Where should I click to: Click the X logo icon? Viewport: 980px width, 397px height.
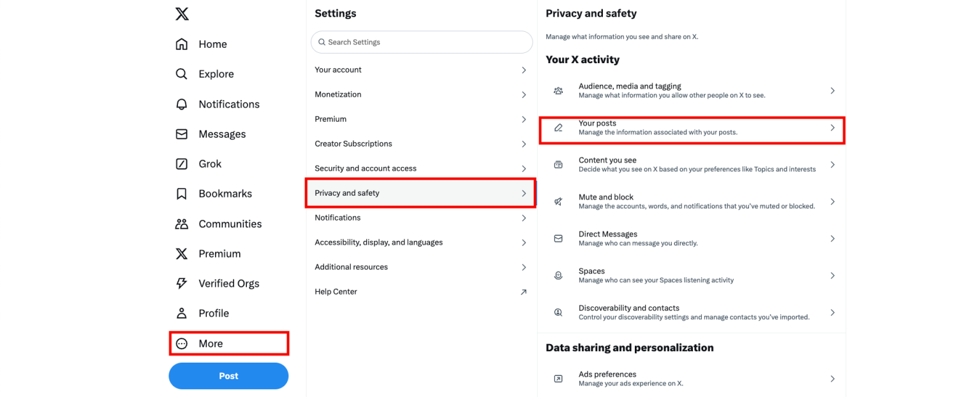click(182, 13)
